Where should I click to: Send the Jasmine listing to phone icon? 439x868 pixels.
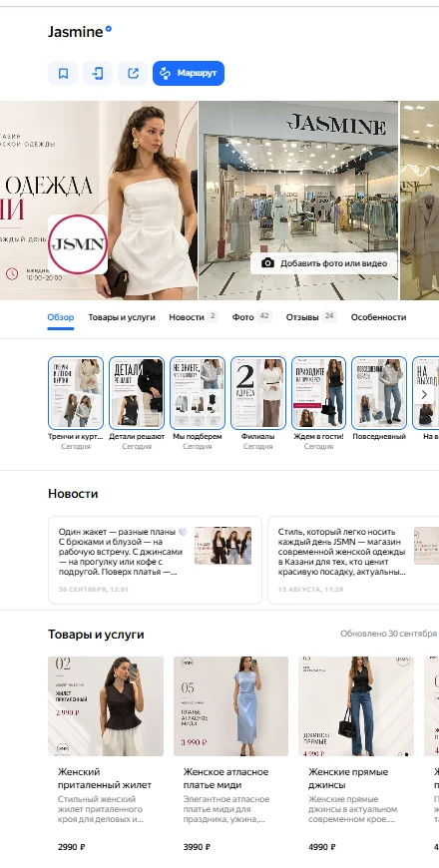[x=98, y=73]
